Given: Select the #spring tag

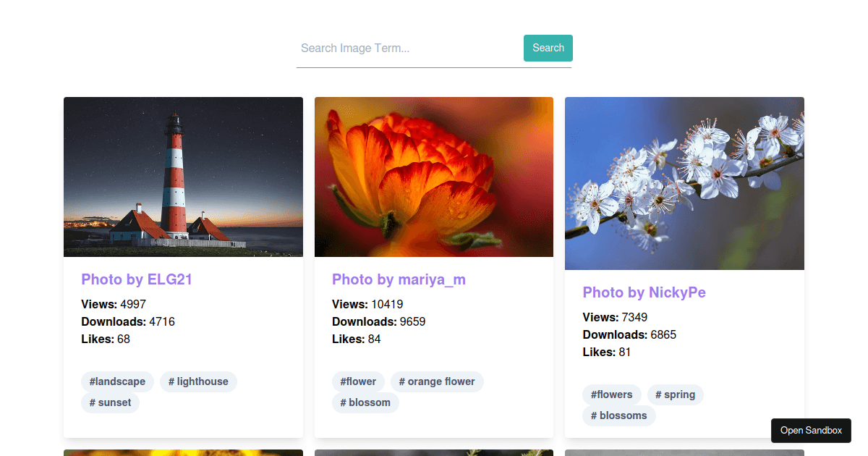Looking at the screenshot, I should tap(675, 394).
